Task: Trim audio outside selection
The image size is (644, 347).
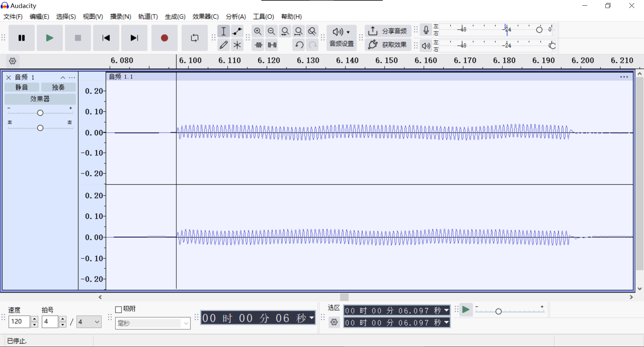Action: [x=258, y=45]
